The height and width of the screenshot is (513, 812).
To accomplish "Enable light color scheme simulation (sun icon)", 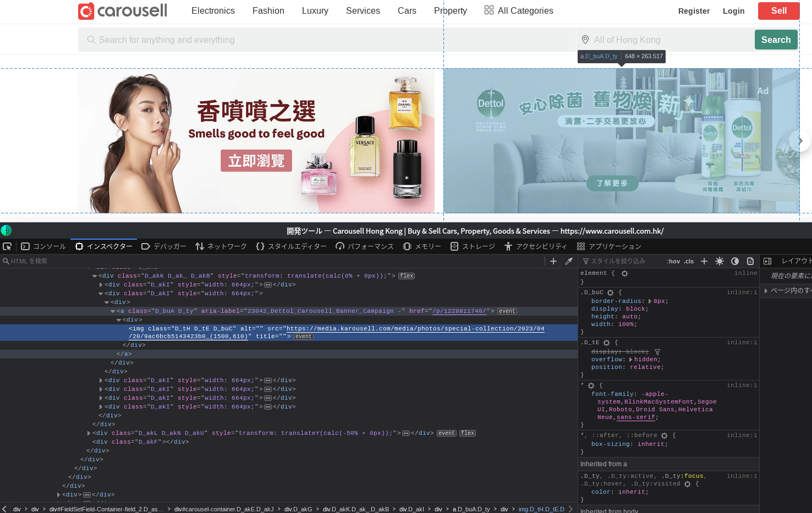I will tap(720, 261).
